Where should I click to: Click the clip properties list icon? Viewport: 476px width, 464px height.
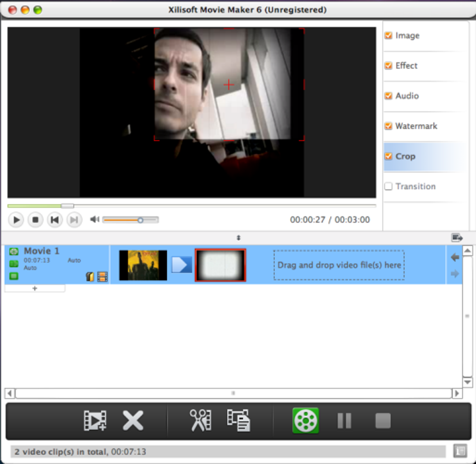click(x=238, y=421)
